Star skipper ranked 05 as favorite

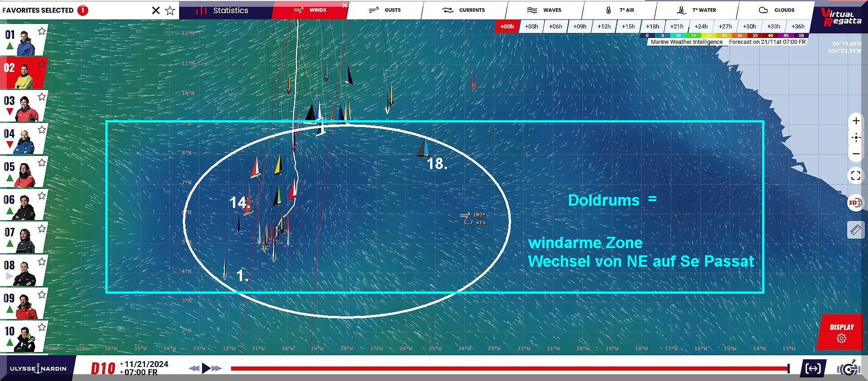pos(42,163)
